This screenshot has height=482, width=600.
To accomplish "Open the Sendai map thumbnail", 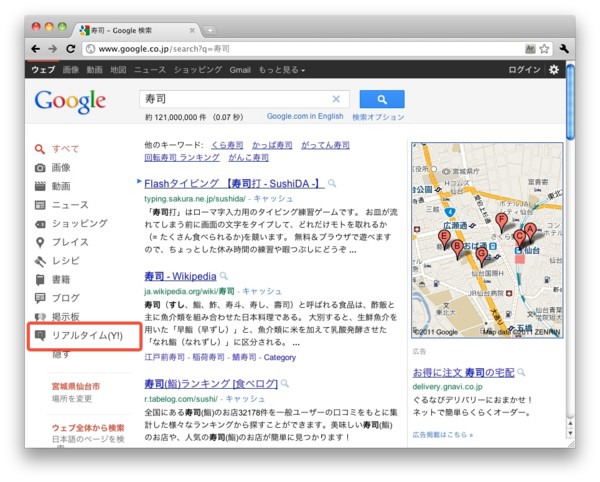I will 487,240.
